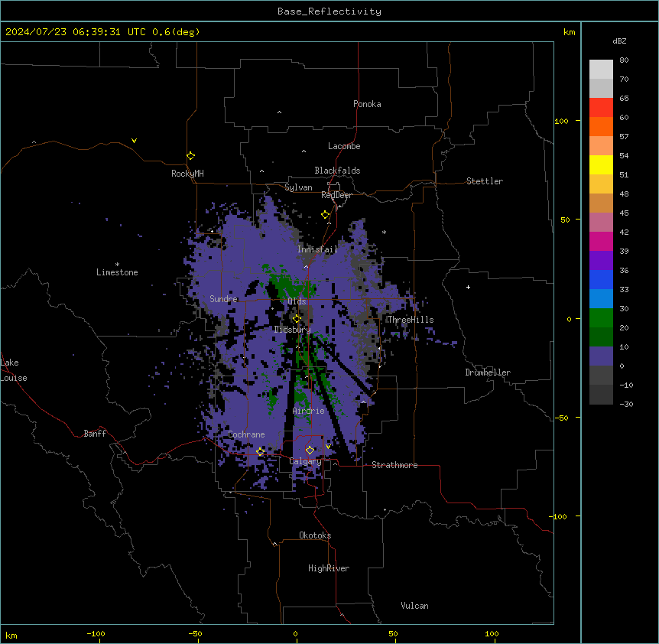Click the yellow diamond marker above Calgary
Image resolution: width=659 pixels, height=644 pixels.
tap(310, 450)
